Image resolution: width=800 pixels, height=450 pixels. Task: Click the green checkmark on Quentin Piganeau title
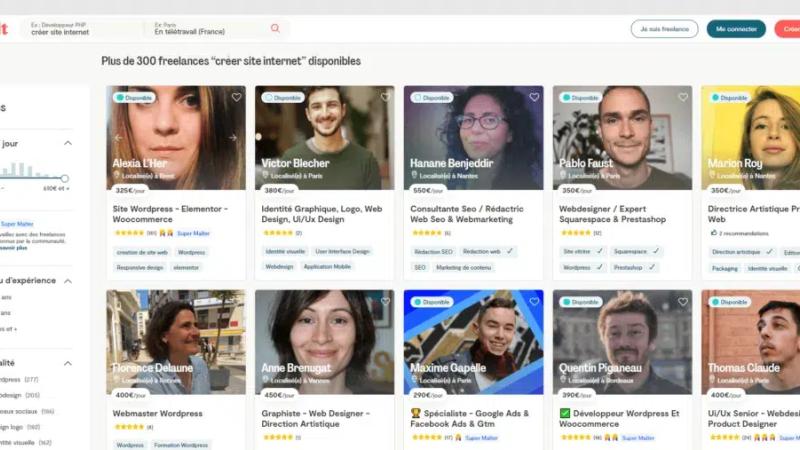[564, 413]
